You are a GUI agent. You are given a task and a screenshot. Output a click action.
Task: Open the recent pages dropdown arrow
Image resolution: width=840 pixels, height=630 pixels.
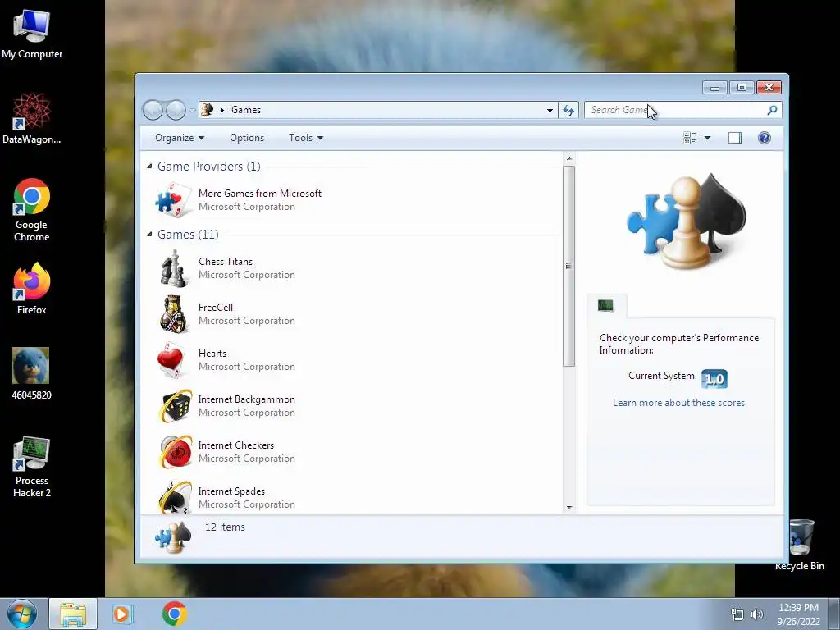tap(192, 111)
